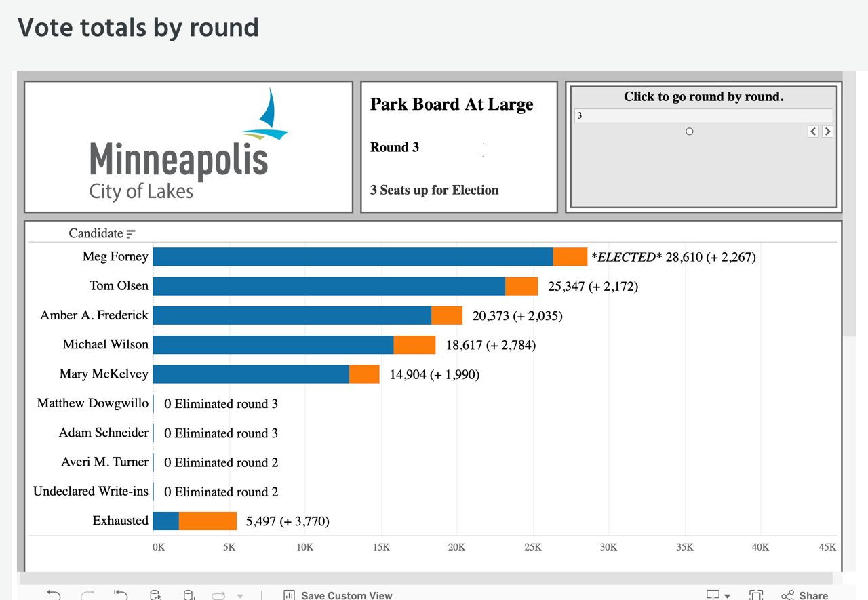Click the Tableau Undo toolbar icon
The width and height of the screenshot is (868, 600).
click(x=54, y=595)
